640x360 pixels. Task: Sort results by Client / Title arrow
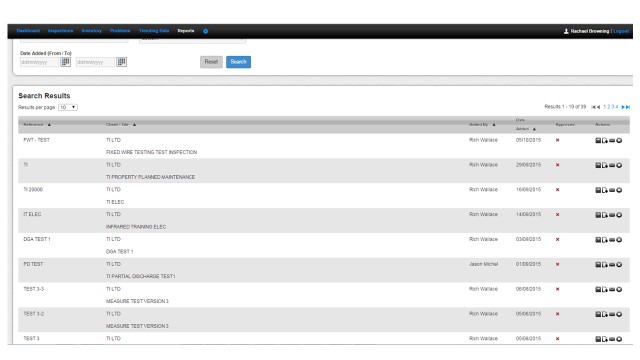coord(134,124)
